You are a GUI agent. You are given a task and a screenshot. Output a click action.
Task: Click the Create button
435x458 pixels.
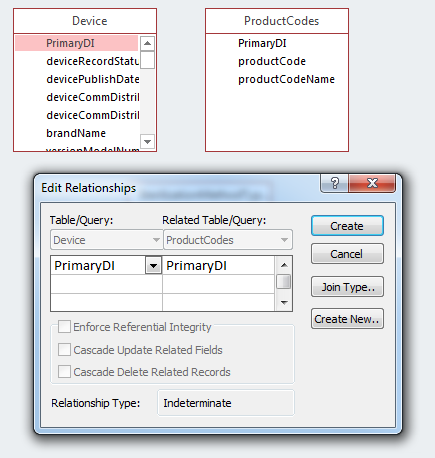pyautogui.click(x=347, y=226)
